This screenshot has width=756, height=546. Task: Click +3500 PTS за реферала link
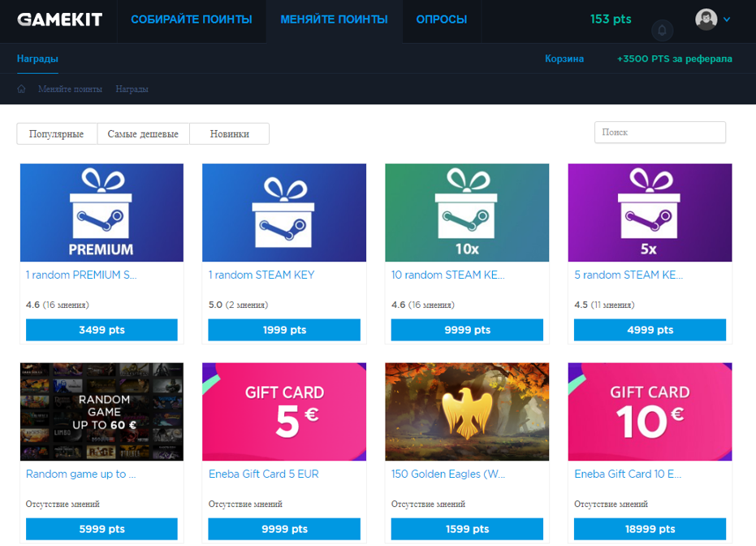click(x=675, y=58)
